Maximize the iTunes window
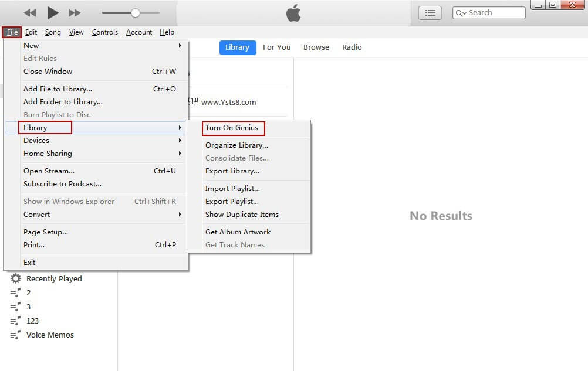 coord(553,5)
